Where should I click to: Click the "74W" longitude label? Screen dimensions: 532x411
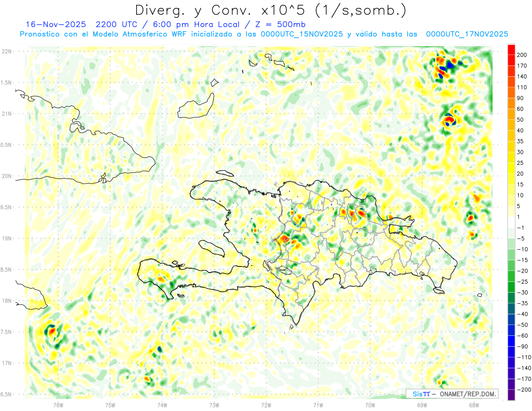click(162, 404)
